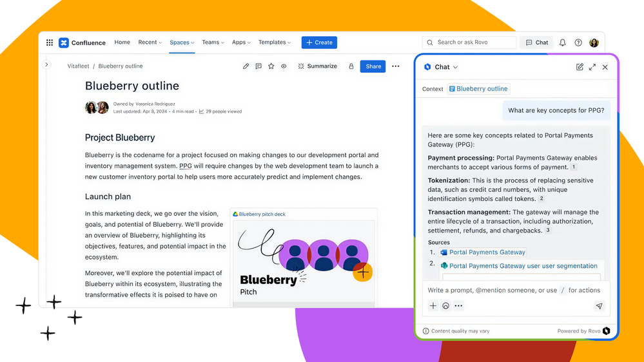Start a new chat with compose icon

coord(580,67)
